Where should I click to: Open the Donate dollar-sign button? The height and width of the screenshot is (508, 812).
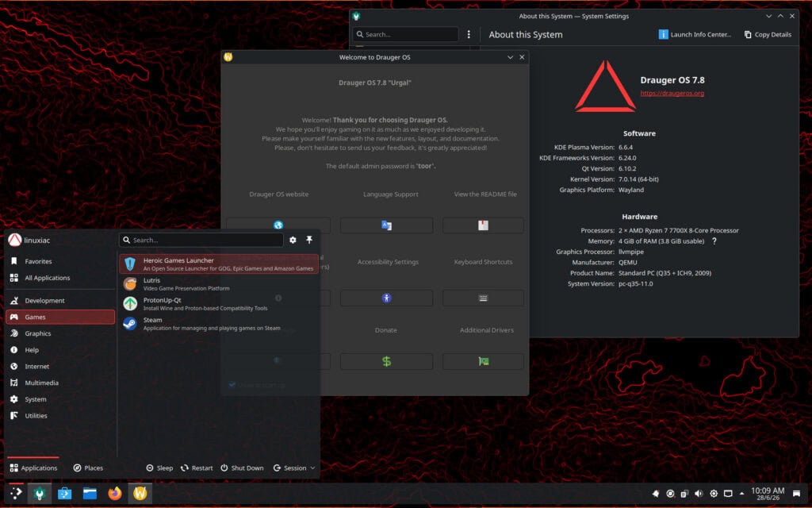click(386, 361)
